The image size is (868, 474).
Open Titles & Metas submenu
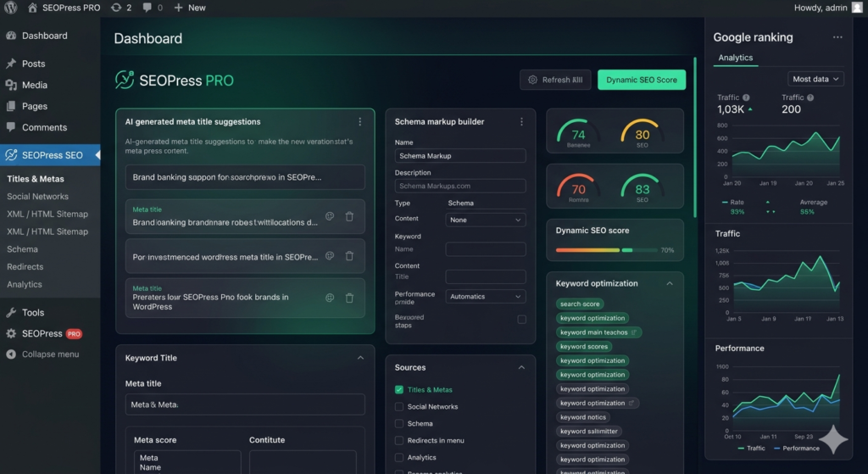point(36,179)
